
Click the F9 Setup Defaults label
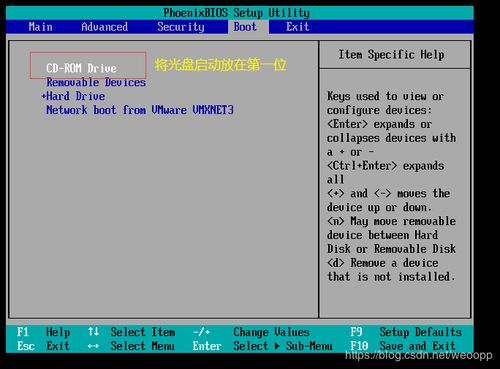click(406, 332)
